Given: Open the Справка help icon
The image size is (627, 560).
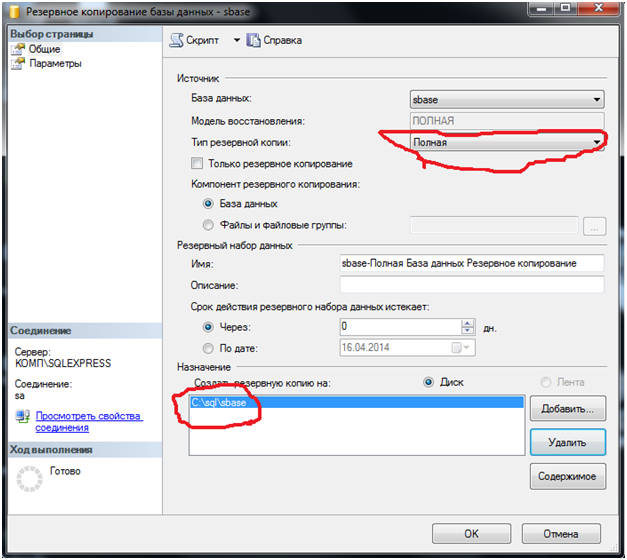Looking at the screenshot, I should click(253, 40).
